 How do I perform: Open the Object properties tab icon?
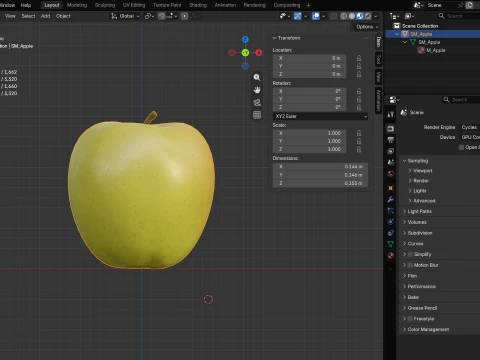[391, 188]
